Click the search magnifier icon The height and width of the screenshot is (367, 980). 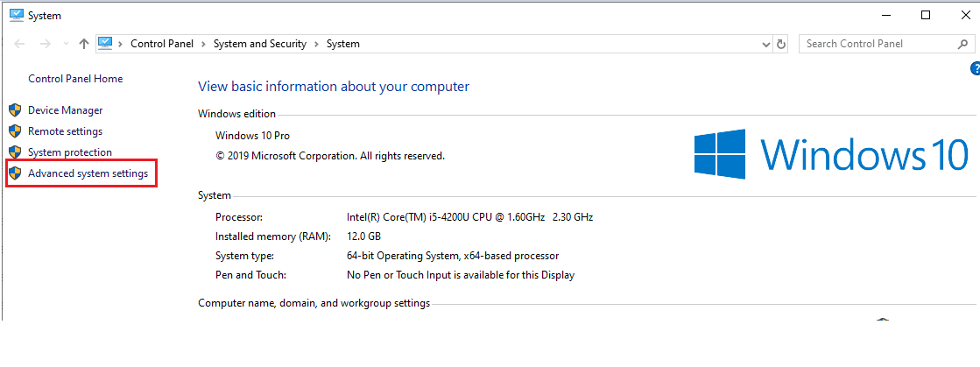[962, 44]
